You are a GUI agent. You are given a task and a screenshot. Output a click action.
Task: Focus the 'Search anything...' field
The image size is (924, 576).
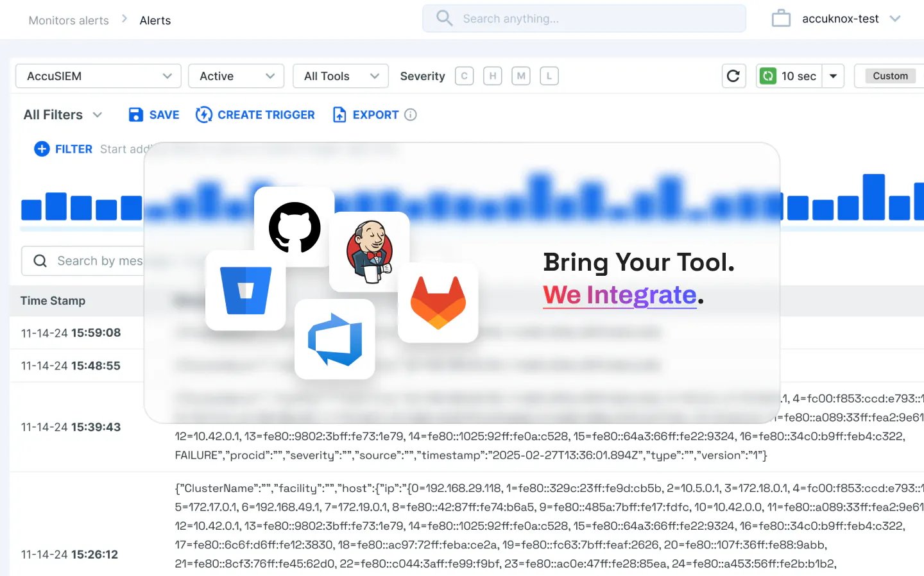point(584,19)
